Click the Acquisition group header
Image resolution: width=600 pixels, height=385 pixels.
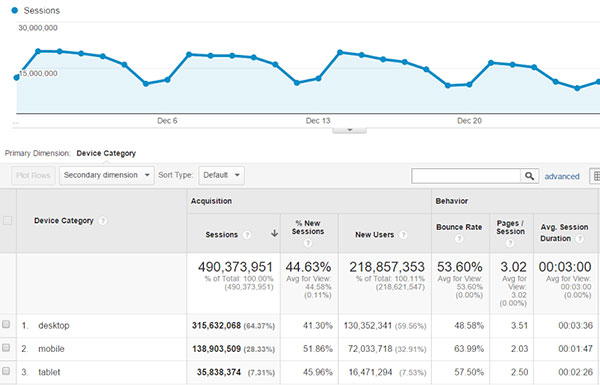click(x=211, y=201)
